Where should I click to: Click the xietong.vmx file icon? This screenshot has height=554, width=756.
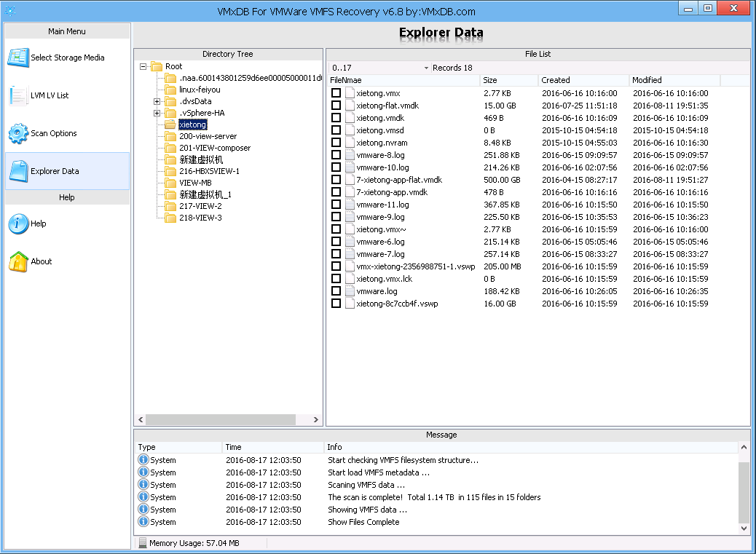[x=350, y=93]
